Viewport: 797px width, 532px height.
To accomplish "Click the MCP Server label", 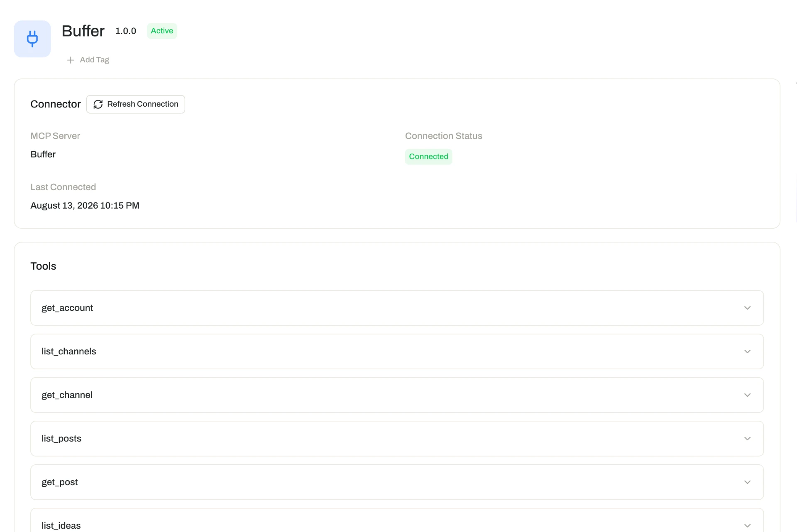I will [x=55, y=136].
